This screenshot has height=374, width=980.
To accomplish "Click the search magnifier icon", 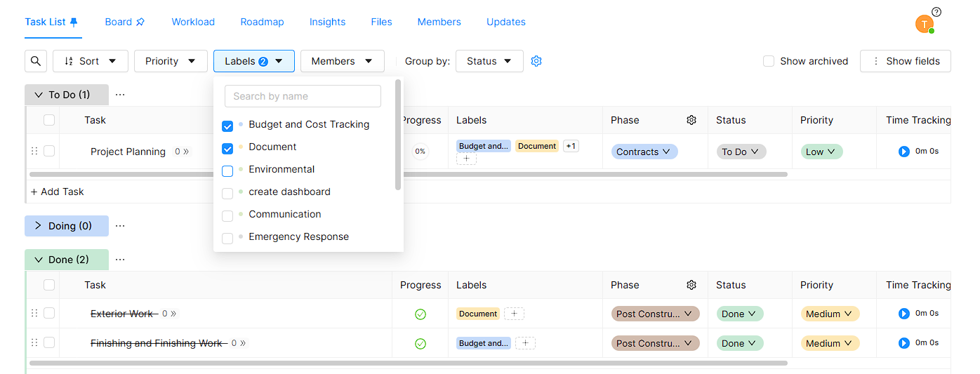I will [x=36, y=61].
